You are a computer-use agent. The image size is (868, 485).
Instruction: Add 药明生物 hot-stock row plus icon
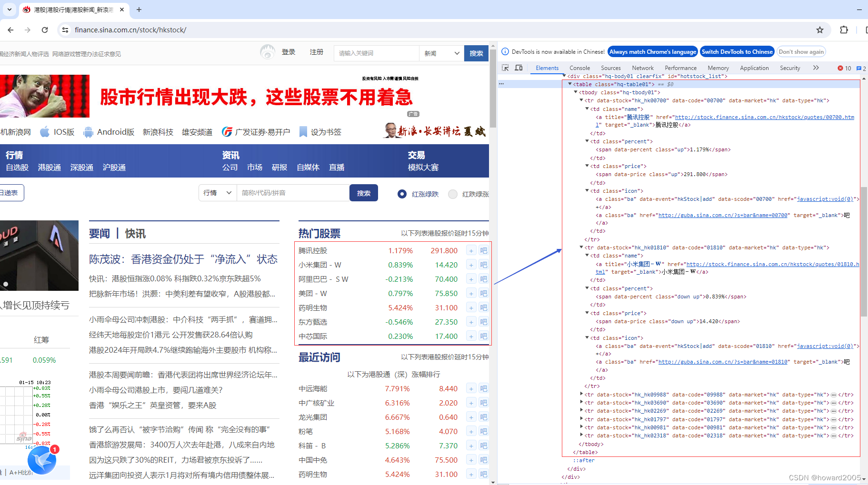click(x=471, y=308)
